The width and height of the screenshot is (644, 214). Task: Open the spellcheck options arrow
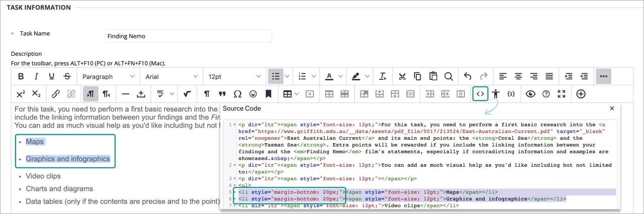(172, 94)
